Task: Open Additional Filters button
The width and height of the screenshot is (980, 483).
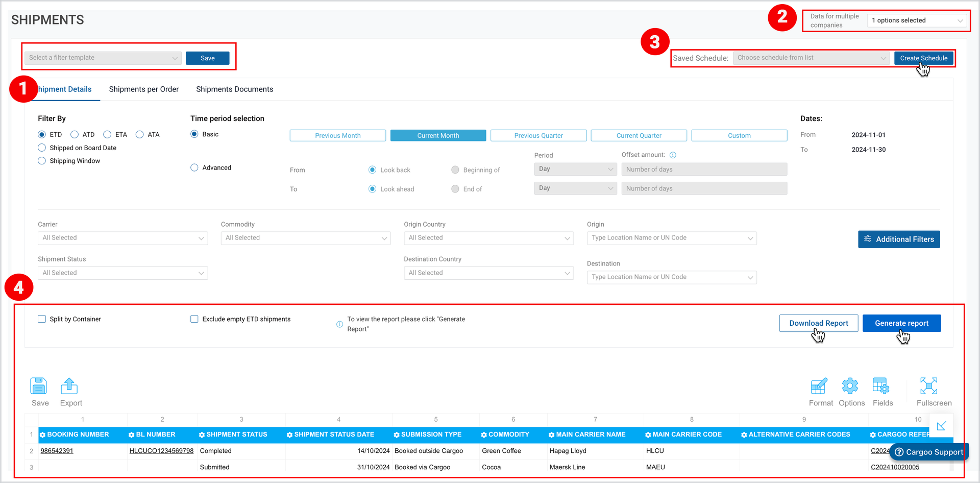Action: click(899, 239)
